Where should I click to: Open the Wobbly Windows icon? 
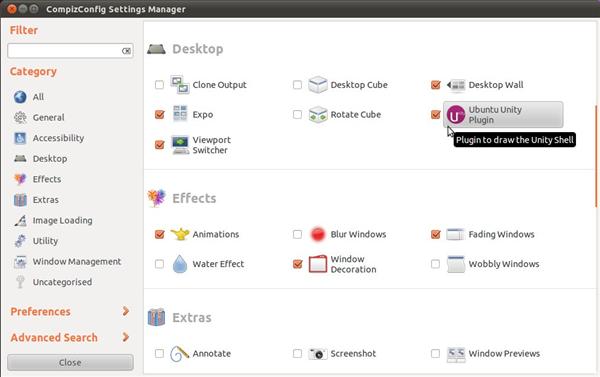tap(456, 264)
